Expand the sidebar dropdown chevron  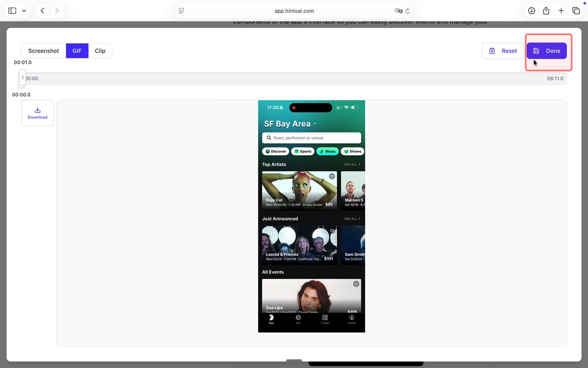(24, 11)
